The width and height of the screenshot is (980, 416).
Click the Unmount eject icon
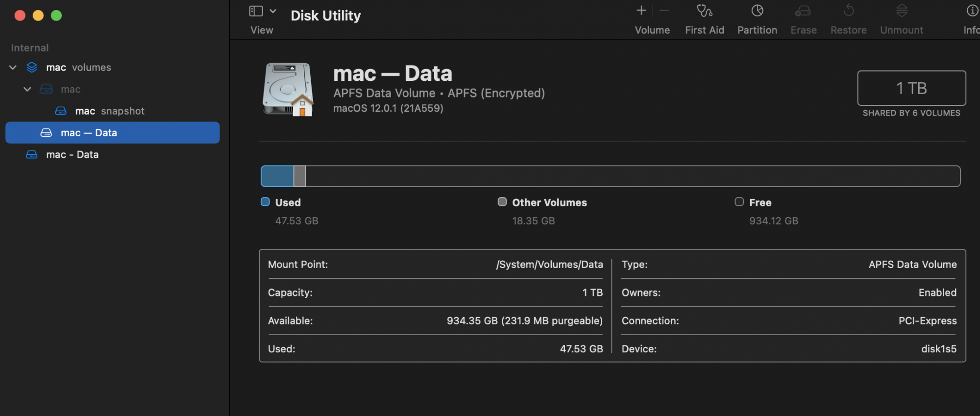pos(902,10)
